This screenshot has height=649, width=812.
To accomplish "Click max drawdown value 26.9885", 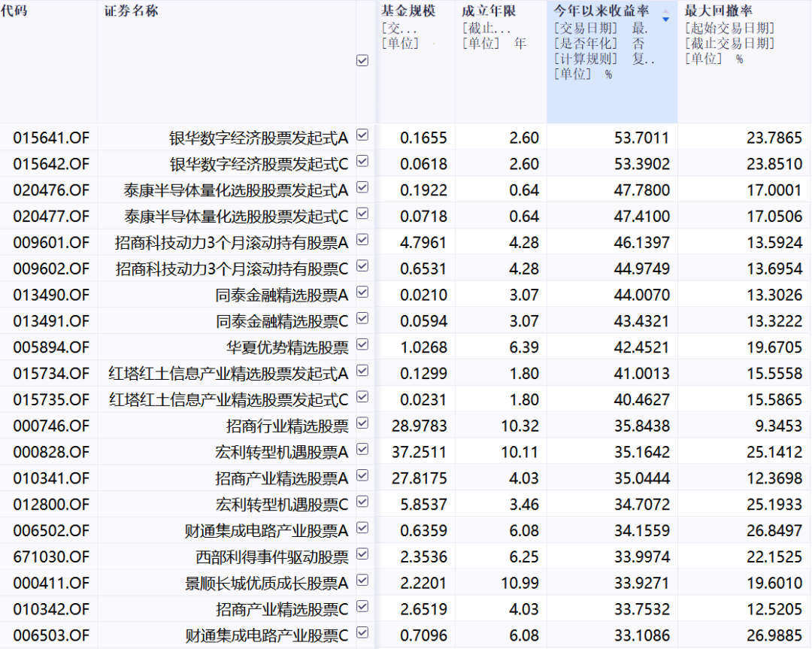I will pyautogui.click(x=774, y=635).
